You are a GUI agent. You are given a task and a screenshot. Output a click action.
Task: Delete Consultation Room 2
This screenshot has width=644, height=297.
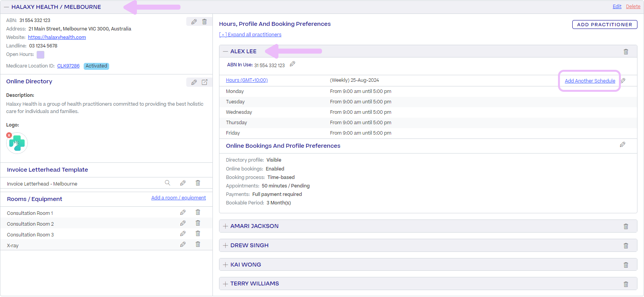point(198,223)
